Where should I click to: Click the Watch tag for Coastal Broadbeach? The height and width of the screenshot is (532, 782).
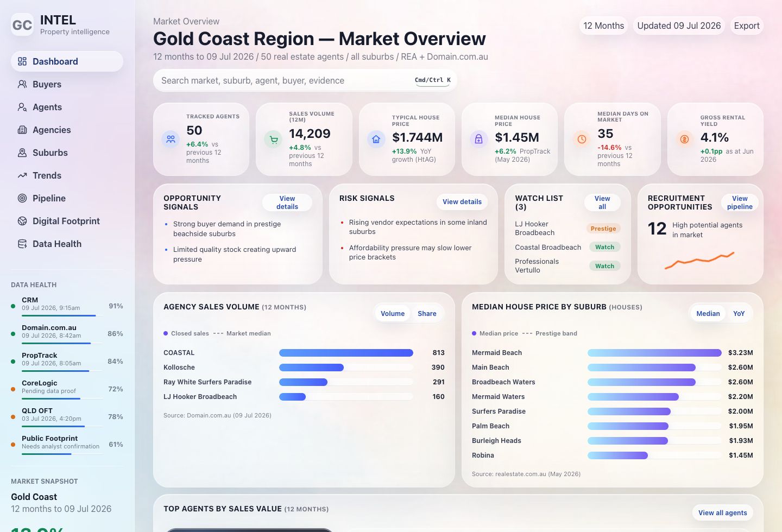click(x=604, y=247)
